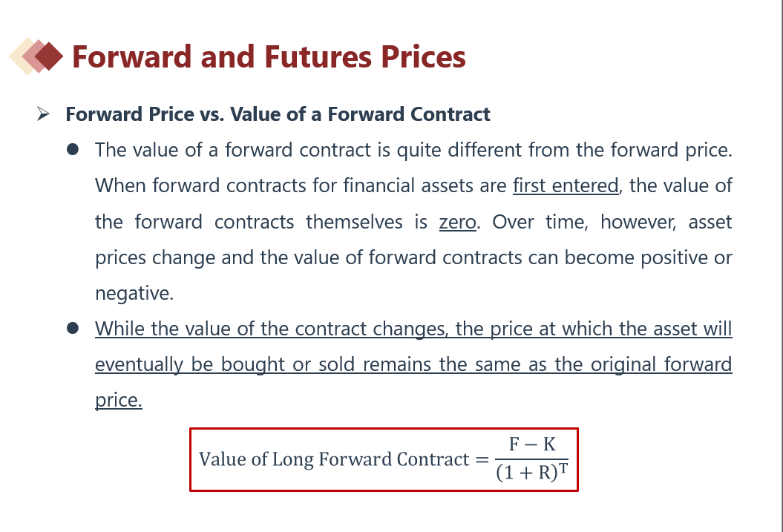
Task: Click the F − K numerator in formula
Action: 531,444
